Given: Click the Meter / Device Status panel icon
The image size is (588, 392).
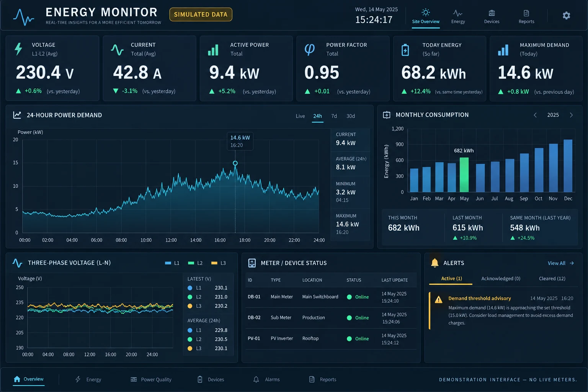Looking at the screenshot, I should (x=252, y=263).
